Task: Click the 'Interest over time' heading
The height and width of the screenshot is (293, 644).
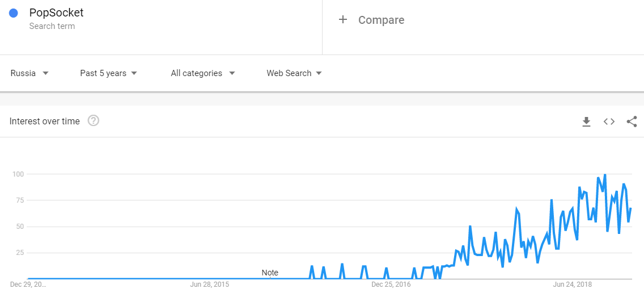Action: 44,122
